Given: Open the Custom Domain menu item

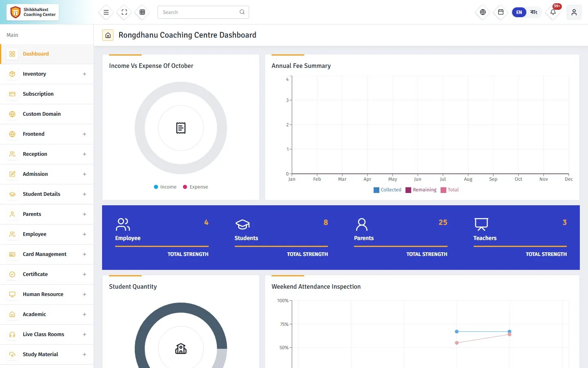Looking at the screenshot, I should [x=47, y=114].
